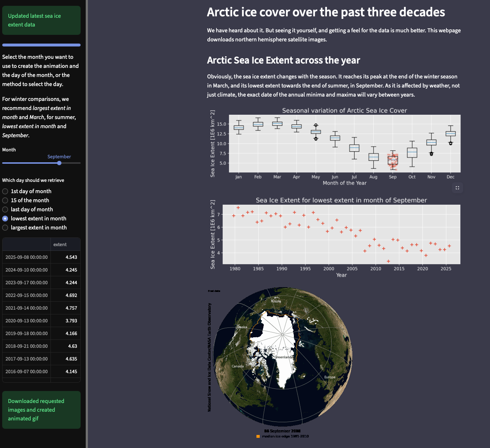Expand the seasonal variation chart to fullscreen
Image resolution: width=490 pixels, height=448 pixels.
coord(457,188)
